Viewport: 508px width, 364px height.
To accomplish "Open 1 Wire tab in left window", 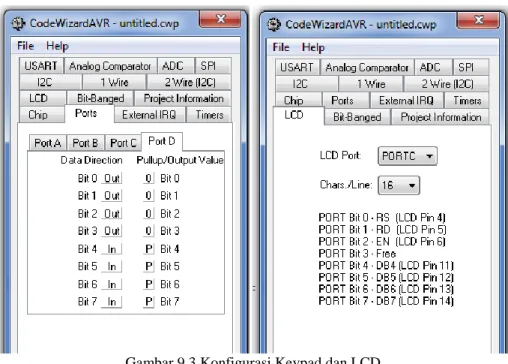I will (x=114, y=82).
